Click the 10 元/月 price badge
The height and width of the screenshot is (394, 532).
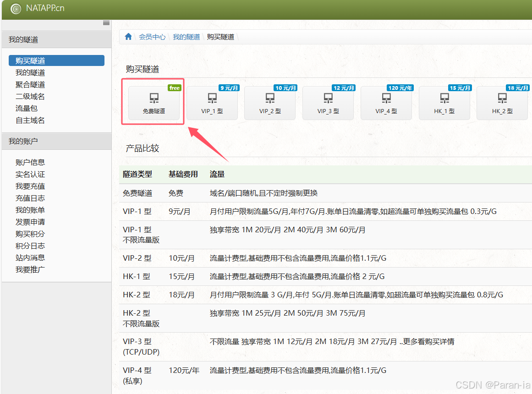(285, 88)
